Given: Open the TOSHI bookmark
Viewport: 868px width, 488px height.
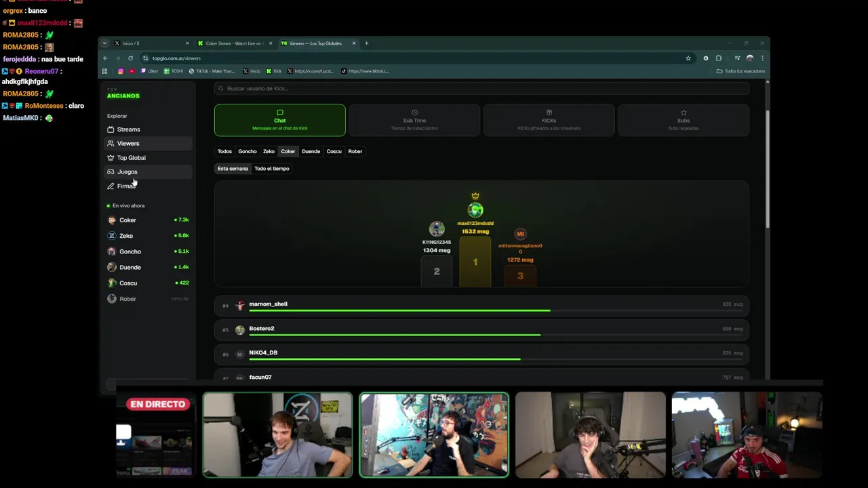Looking at the screenshot, I should [174, 71].
